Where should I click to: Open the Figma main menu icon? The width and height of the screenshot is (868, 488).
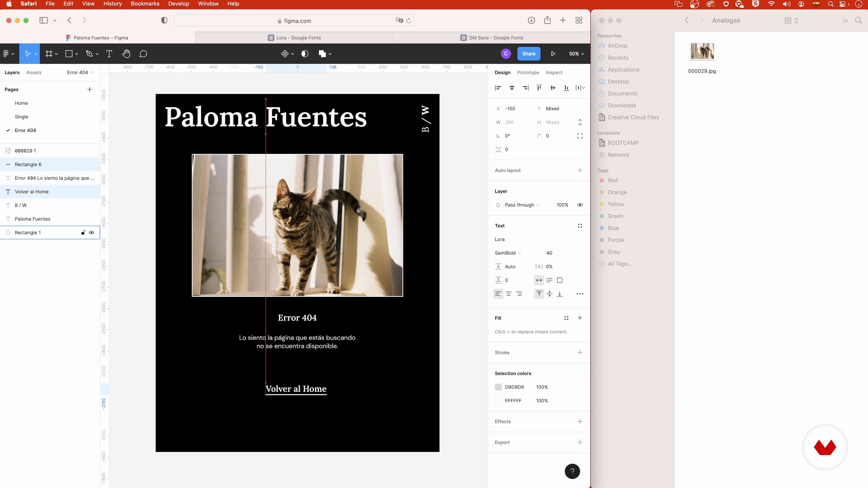click(x=6, y=54)
